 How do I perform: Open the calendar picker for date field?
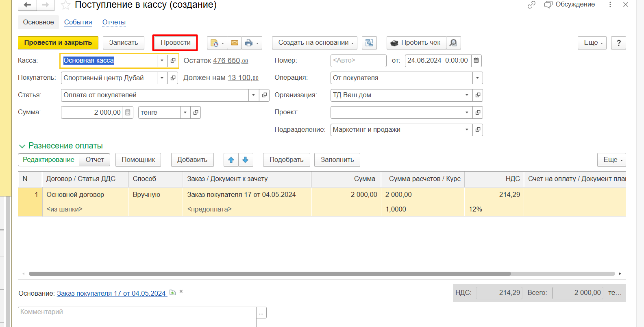476,61
